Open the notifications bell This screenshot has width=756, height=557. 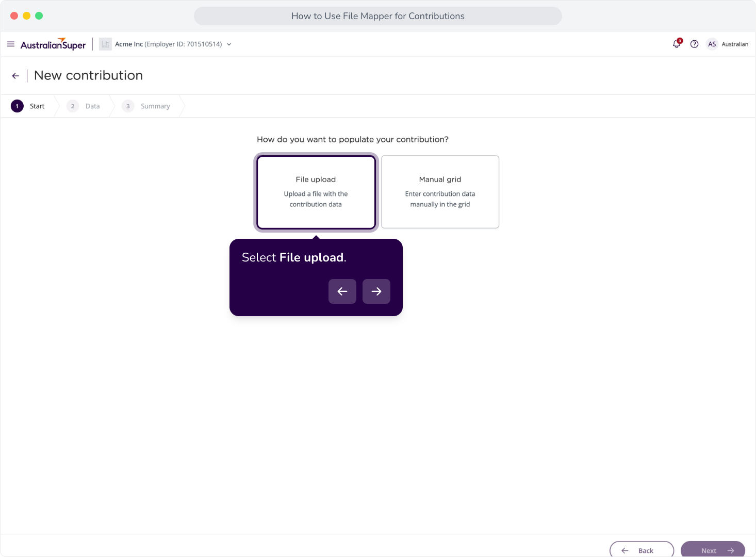point(677,44)
